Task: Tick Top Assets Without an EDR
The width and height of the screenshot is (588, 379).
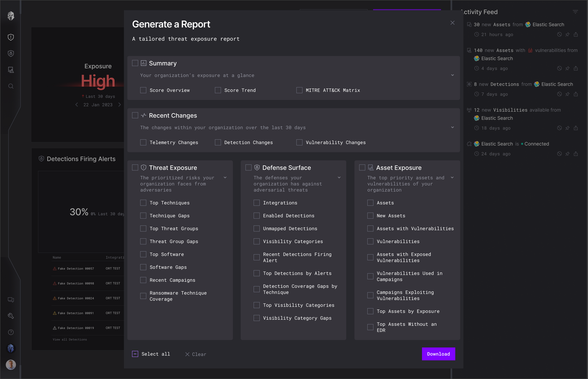Action: (370, 327)
